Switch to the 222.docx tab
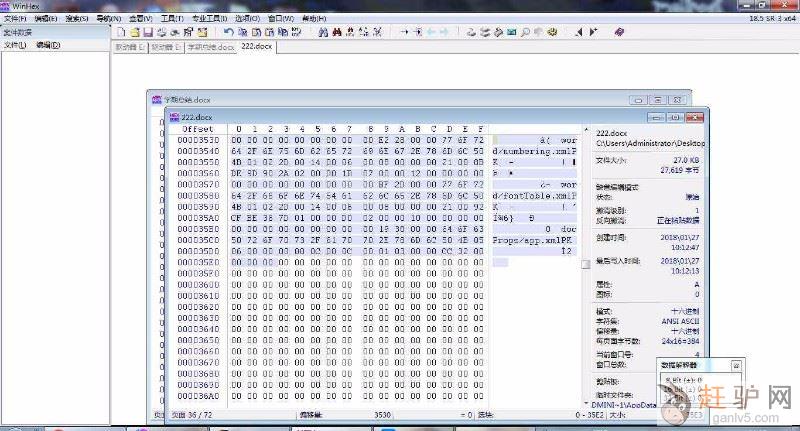 (255, 46)
